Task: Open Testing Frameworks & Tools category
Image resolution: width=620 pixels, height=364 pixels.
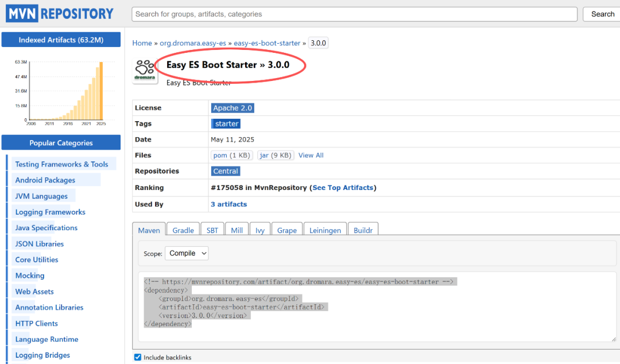Action: point(61,164)
